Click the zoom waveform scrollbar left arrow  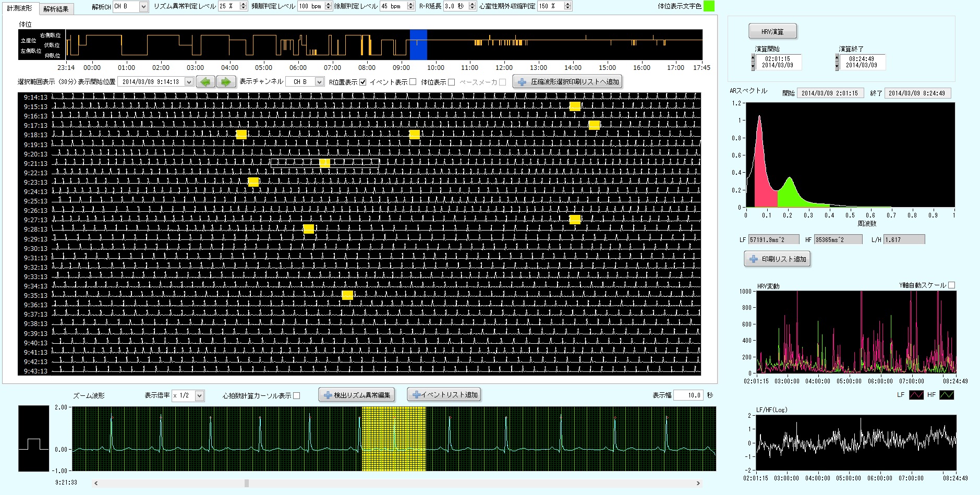[x=96, y=483]
